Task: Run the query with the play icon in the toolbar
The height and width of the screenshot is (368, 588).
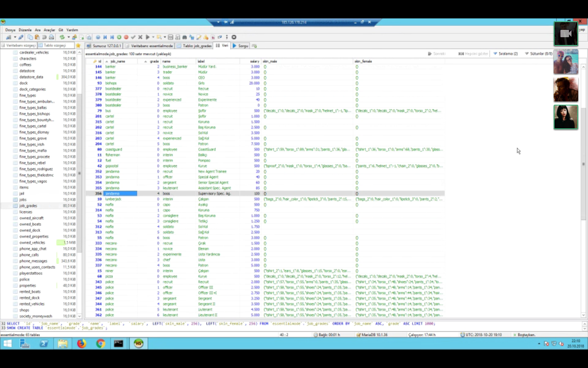Action: [x=147, y=37]
